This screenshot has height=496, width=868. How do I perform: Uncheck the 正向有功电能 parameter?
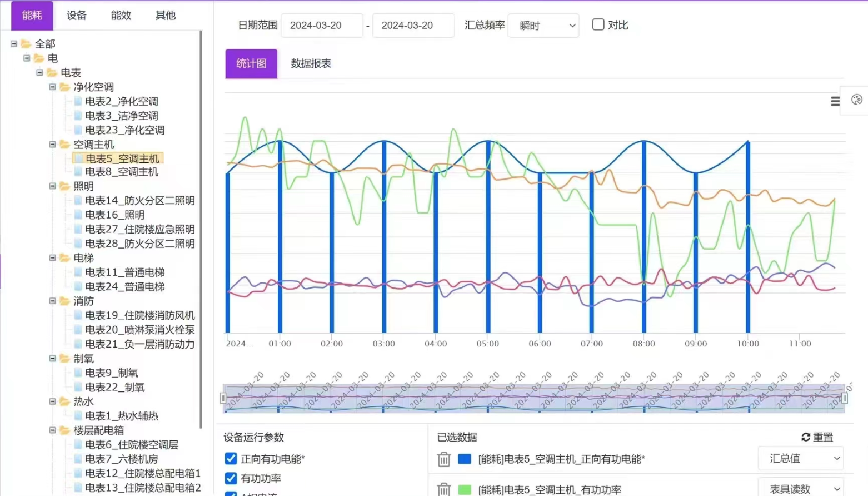click(x=231, y=459)
